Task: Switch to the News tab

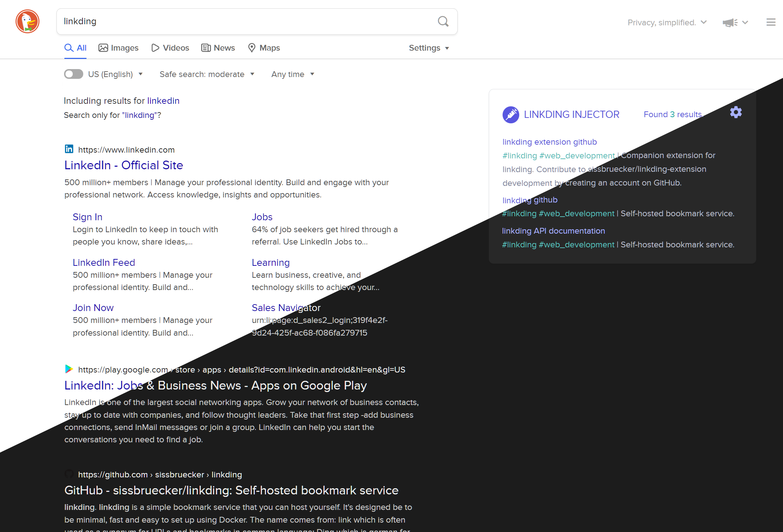Action: [218, 48]
